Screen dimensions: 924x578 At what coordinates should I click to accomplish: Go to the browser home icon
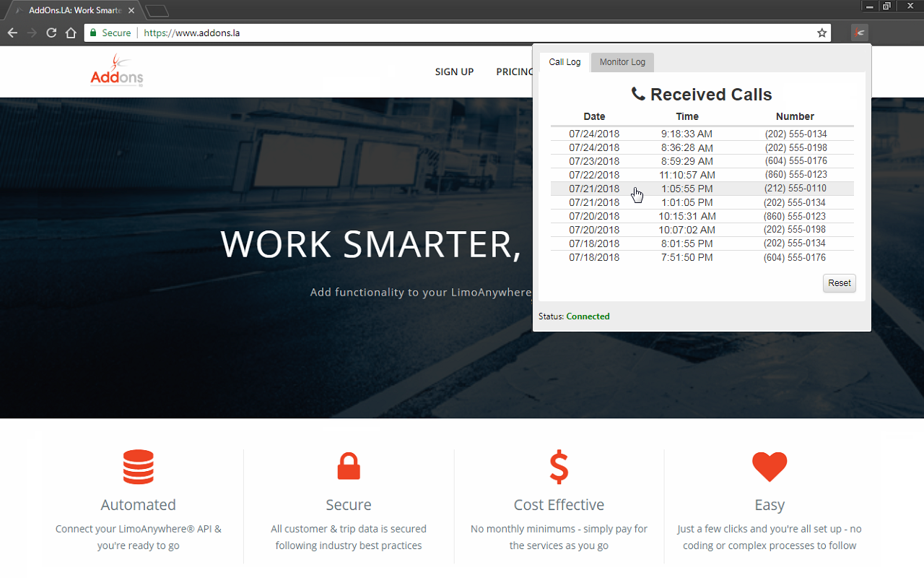[x=71, y=33]
